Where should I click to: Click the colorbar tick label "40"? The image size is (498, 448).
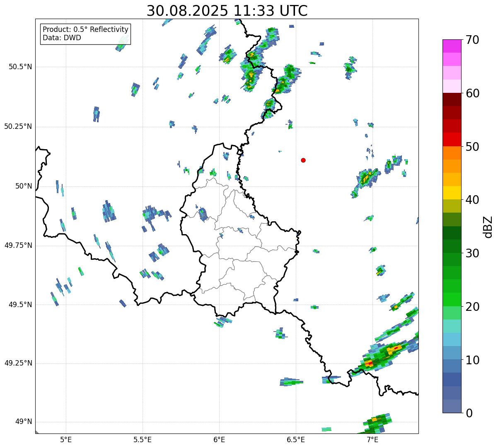tap(472, 200)
